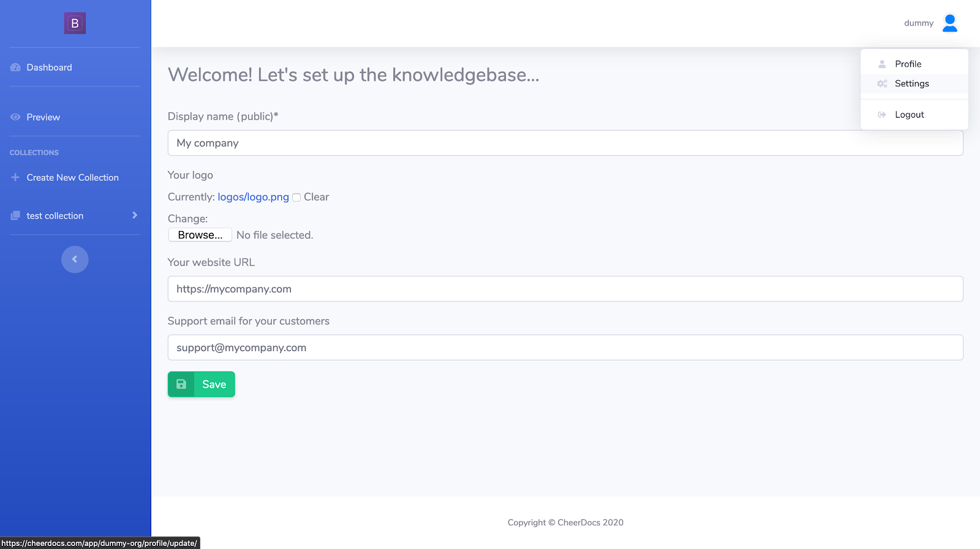Click the floppy disk icon on Save
Image resolution: width=980 pixels, height=549 pixels.
pos(181,384)
